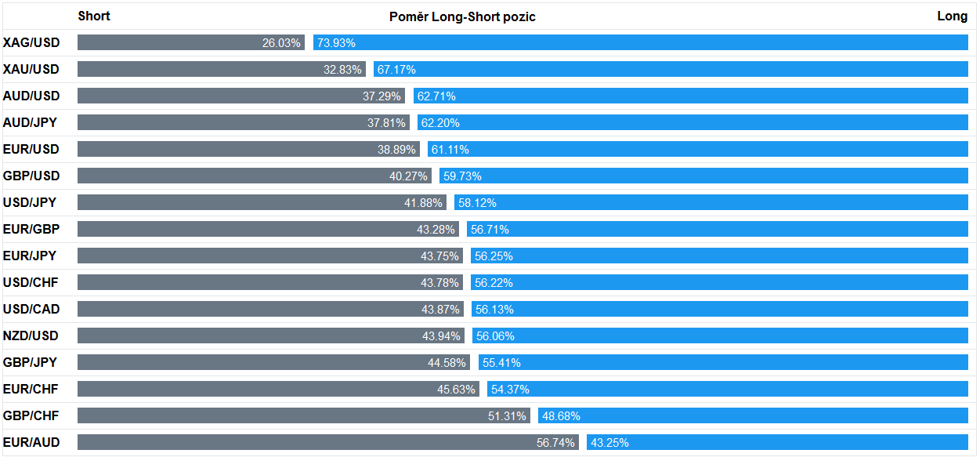980x457 pixels.
Task: Click the 56.13% long value for USD/CAD
Action: pos(494,309)
